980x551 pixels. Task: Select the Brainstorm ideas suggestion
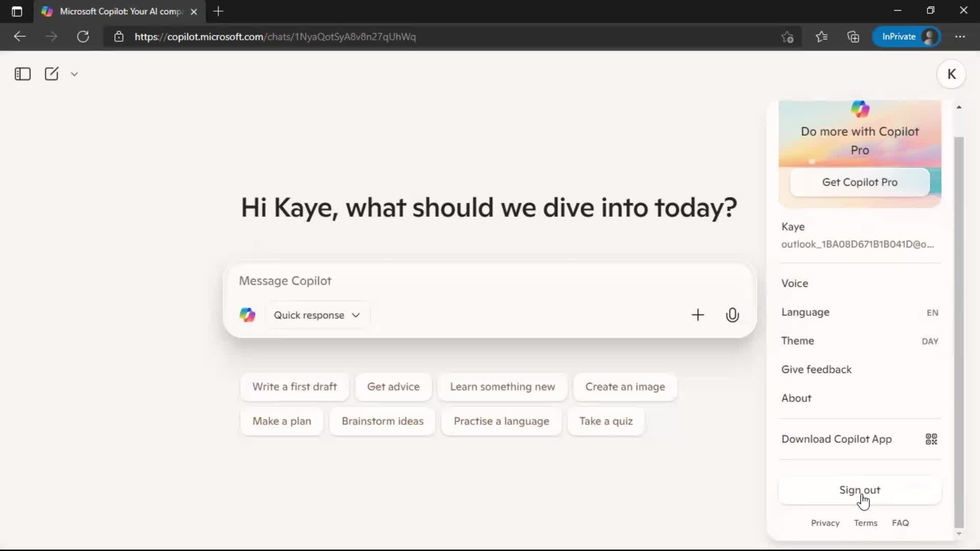pyautogui.click(x=383, y=421)
